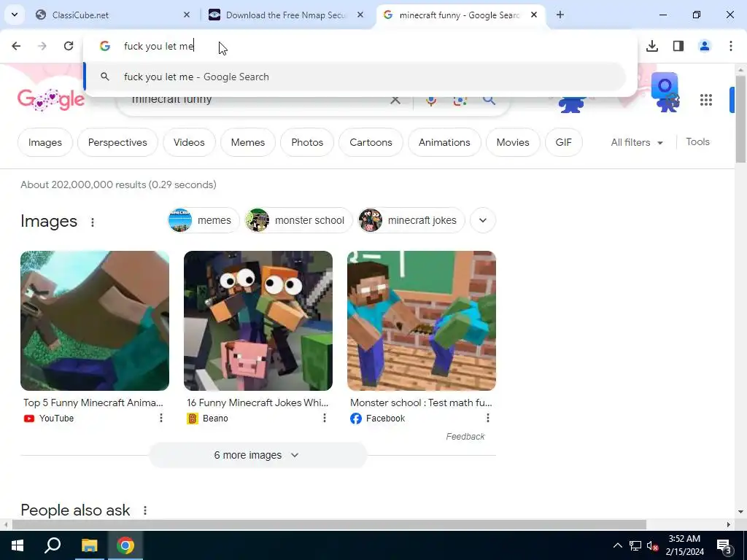Open Monster school Test math thumbnail
Viewport: 747px width, 560px height.
(x=422, y=321)
